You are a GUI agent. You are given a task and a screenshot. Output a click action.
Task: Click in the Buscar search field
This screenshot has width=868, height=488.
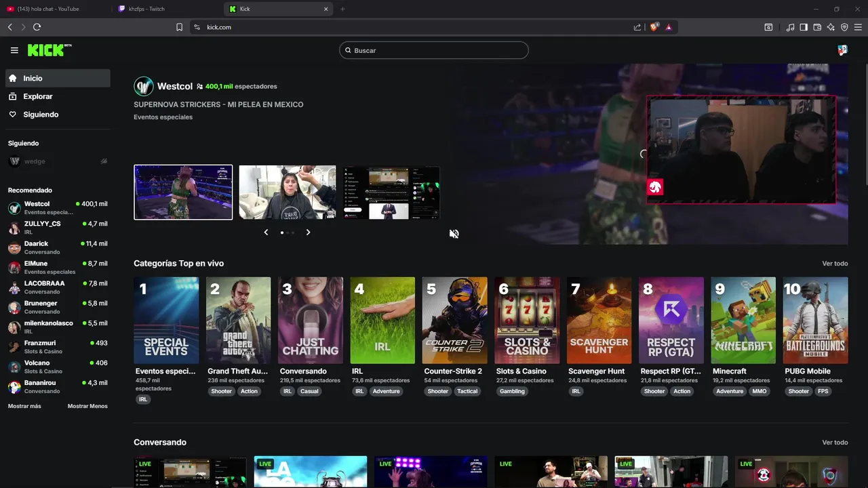434,50
